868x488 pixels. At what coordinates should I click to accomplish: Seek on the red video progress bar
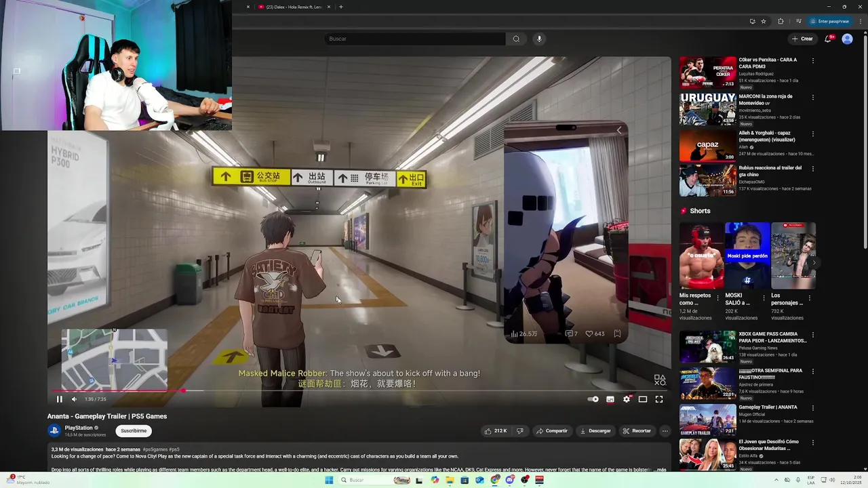point(358,390)
